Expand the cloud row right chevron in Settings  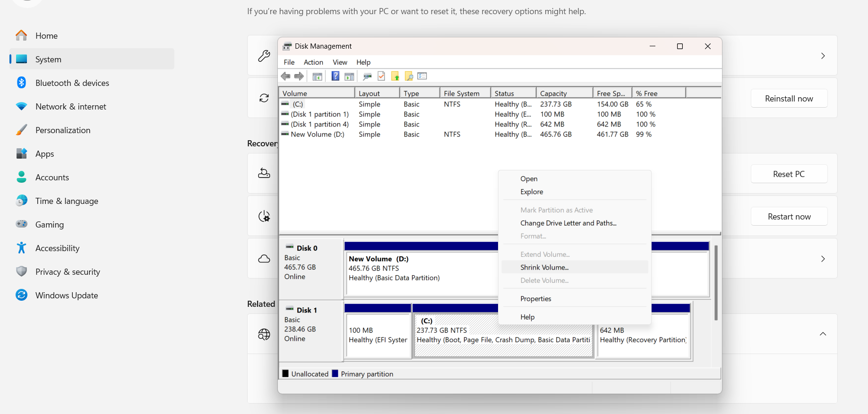[823, 259]
